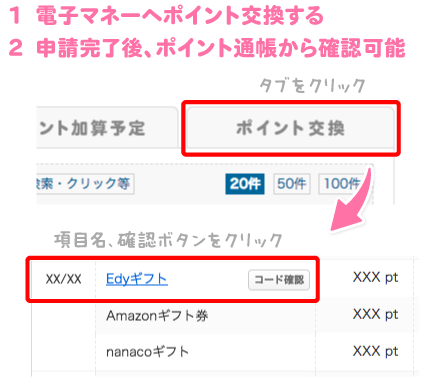Viewport: 433px width, 390px height.
Task: Click XXX pt value in nanacoギフト row
Action: (376, 351)
